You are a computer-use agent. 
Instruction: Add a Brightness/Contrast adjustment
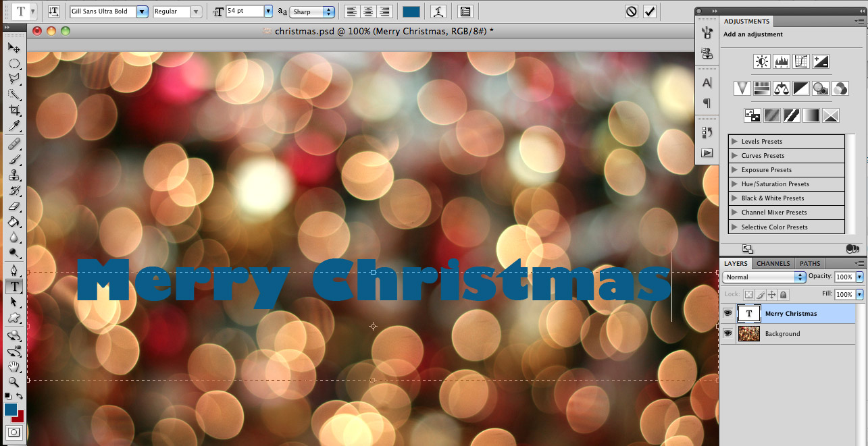[x=762, y=62]
